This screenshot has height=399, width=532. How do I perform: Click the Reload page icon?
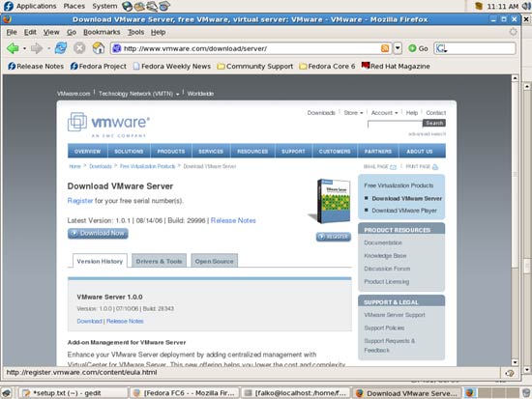[61, 48]
